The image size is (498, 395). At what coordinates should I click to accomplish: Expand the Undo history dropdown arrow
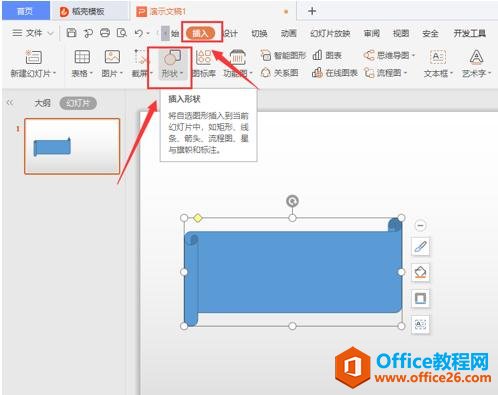point(148,33)
